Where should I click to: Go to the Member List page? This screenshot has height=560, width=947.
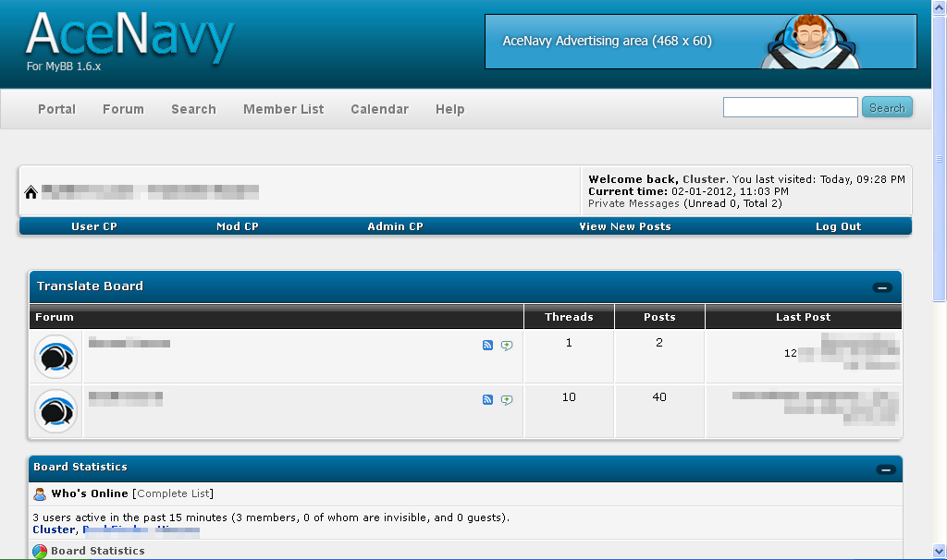point(283,109)
